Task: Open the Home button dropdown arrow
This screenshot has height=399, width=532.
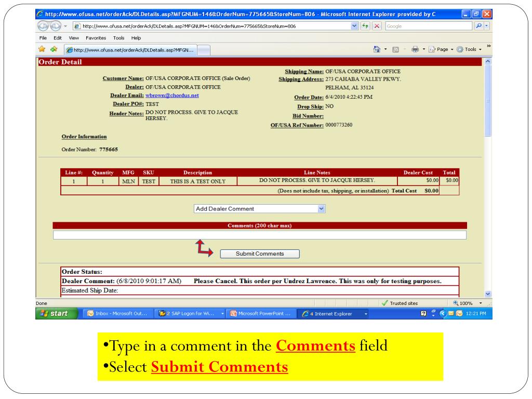Action: pos(385,49)
